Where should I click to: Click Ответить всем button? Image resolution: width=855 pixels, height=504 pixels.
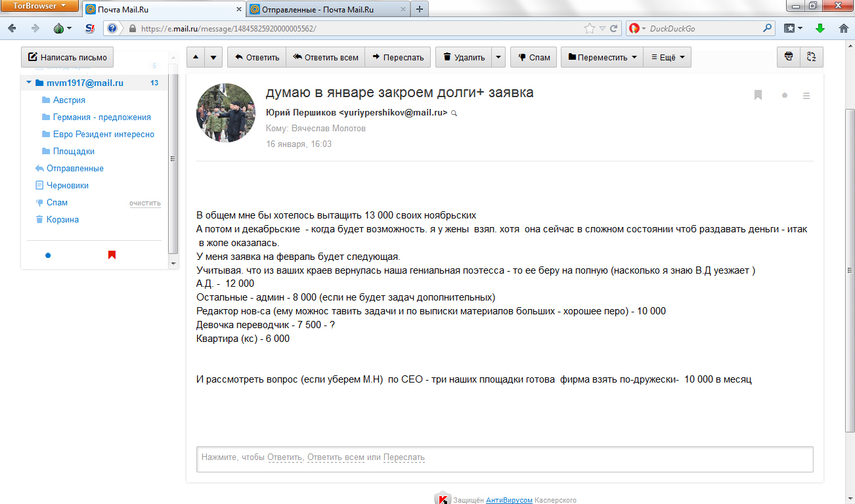(x=326, y=57)
